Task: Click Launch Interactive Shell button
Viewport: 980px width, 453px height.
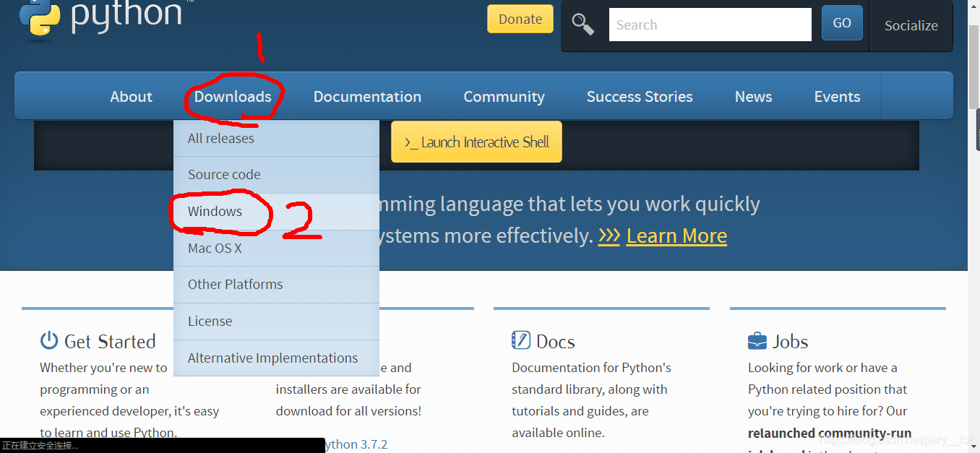Action: [x=476, y=142]
